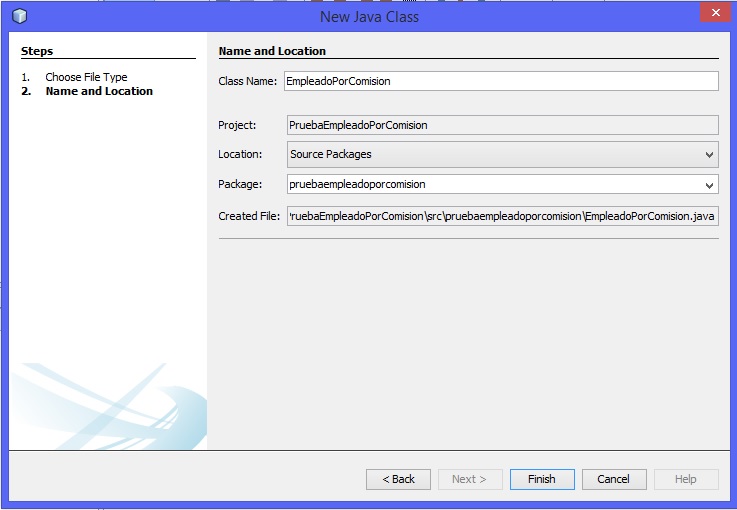Click the Name and Location panel heading
This screenshot has width=737, height=510.
(272, 51)
